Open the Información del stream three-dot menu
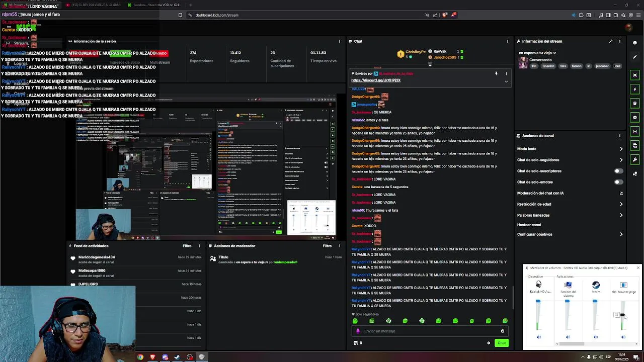644x362 pixels. pos(620,41)
